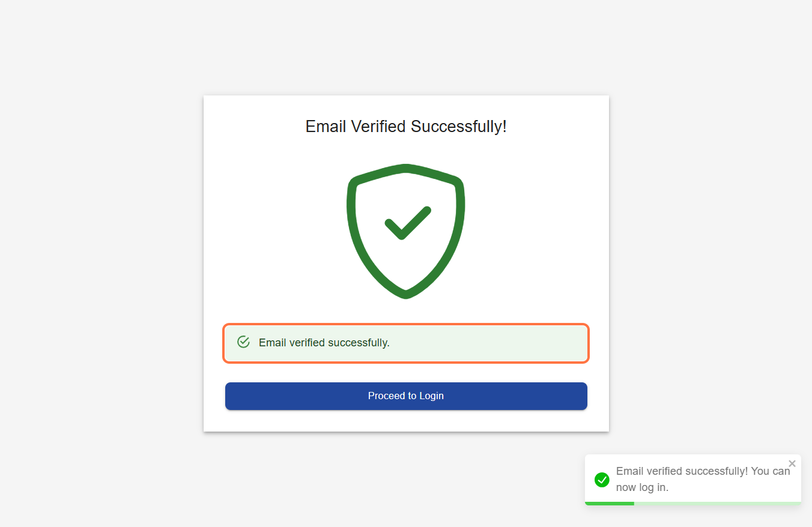Click the orange-outlined success alert box
Image resolution: width=812 pixels, height=527 pixels.
click(406, 343)
